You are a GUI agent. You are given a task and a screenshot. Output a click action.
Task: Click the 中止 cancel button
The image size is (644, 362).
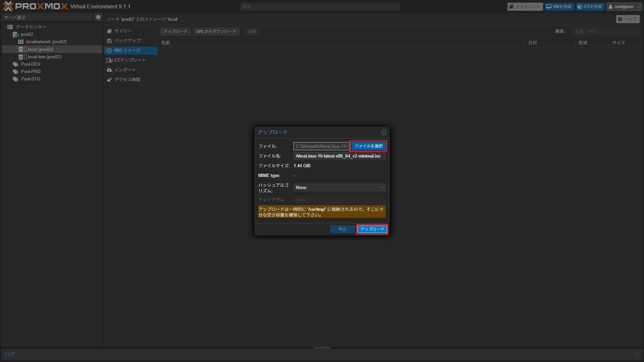[342, 229]
